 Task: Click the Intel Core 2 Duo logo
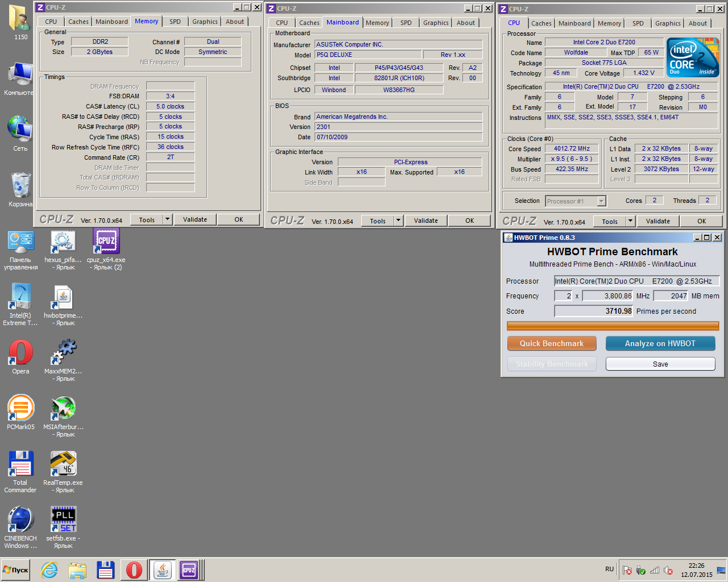(x=693, y=57)
